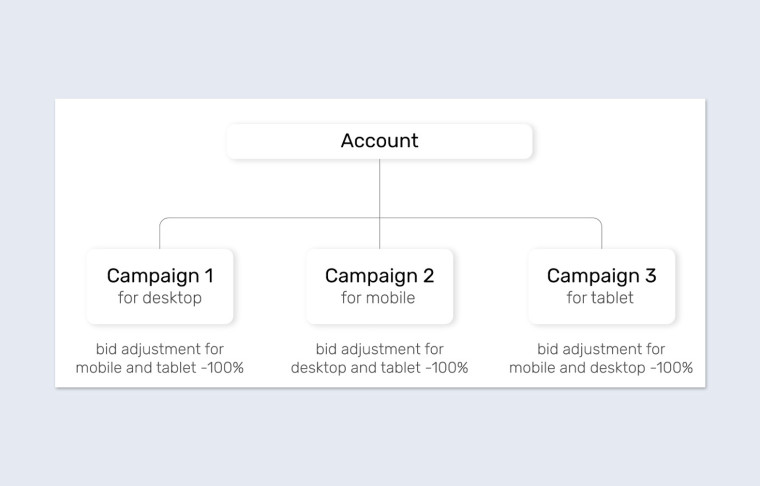Click "bid adjustment for" text under Campaign 1

(160, 349)
